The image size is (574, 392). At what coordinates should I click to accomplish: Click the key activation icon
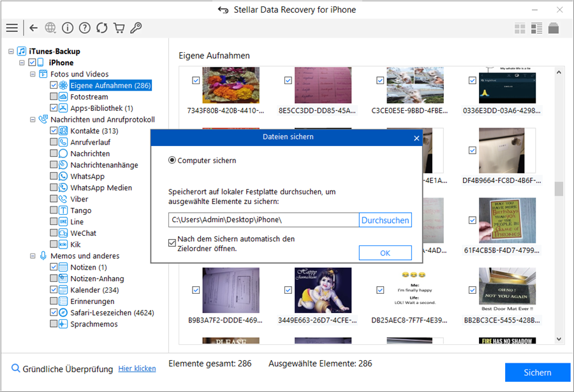(136, 28)
